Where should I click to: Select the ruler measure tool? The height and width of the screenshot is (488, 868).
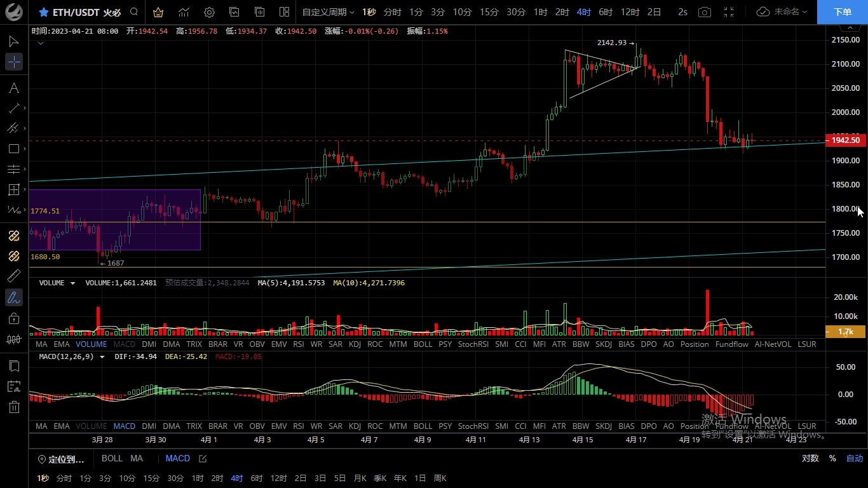coord(13,276)
